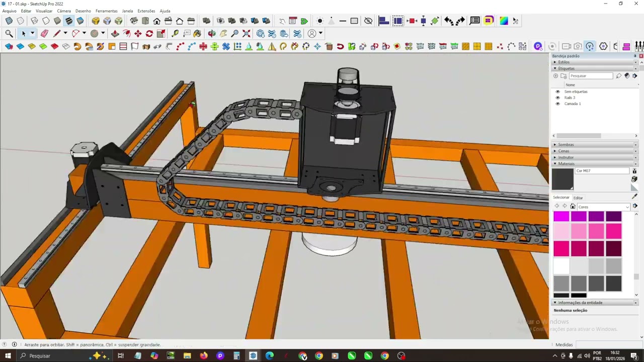644x362 pixels.
Task: Select the Paint Bucket tool
Action: (x=197, y=34)
